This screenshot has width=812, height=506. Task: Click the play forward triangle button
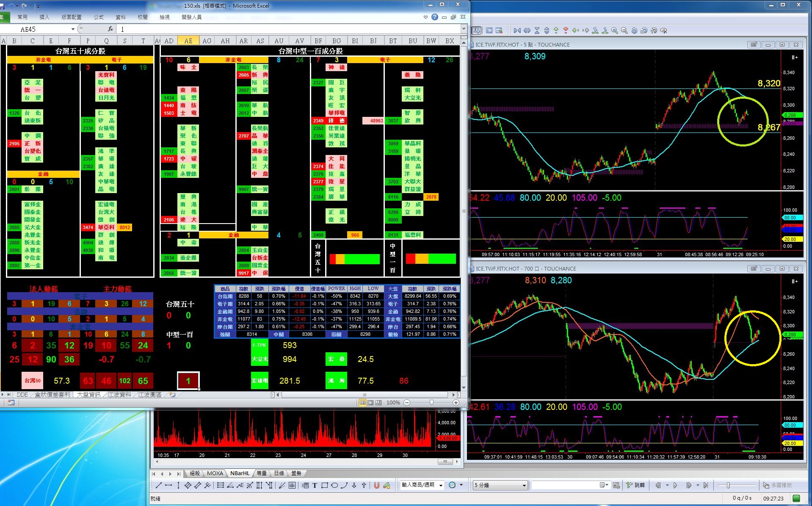(x=675, y=485)
